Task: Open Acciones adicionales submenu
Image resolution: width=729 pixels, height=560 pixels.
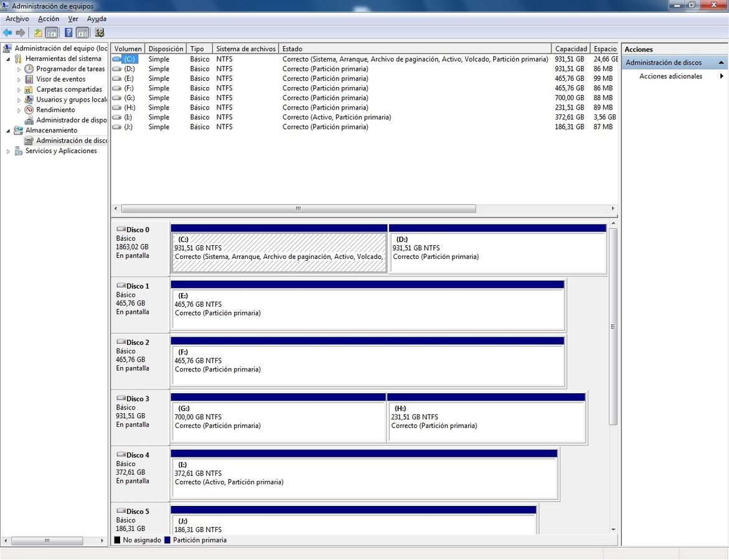Action: (670, 77)
